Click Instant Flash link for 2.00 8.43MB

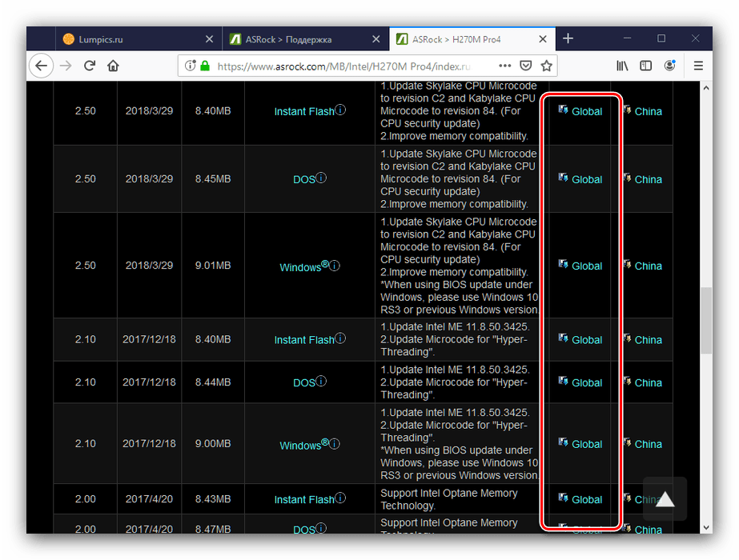pyautogui.click(x=304, y=500)
